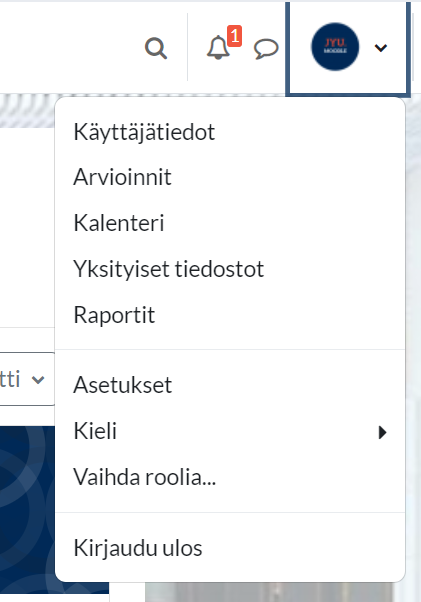The height and width of the screenshot is (602, 421).
Task: Click the JYU Moodle user avatar
Action: (x=335, y=46)
